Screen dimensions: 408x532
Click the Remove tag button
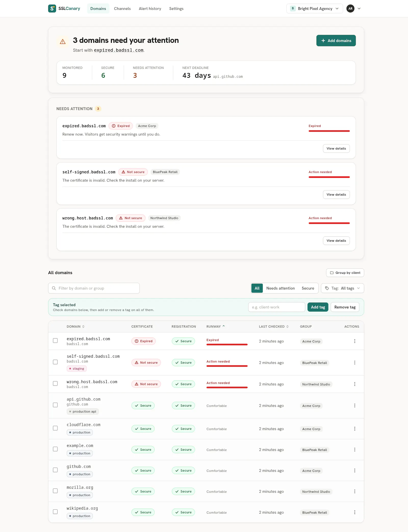pyautogui.click(x=345, y=307)
